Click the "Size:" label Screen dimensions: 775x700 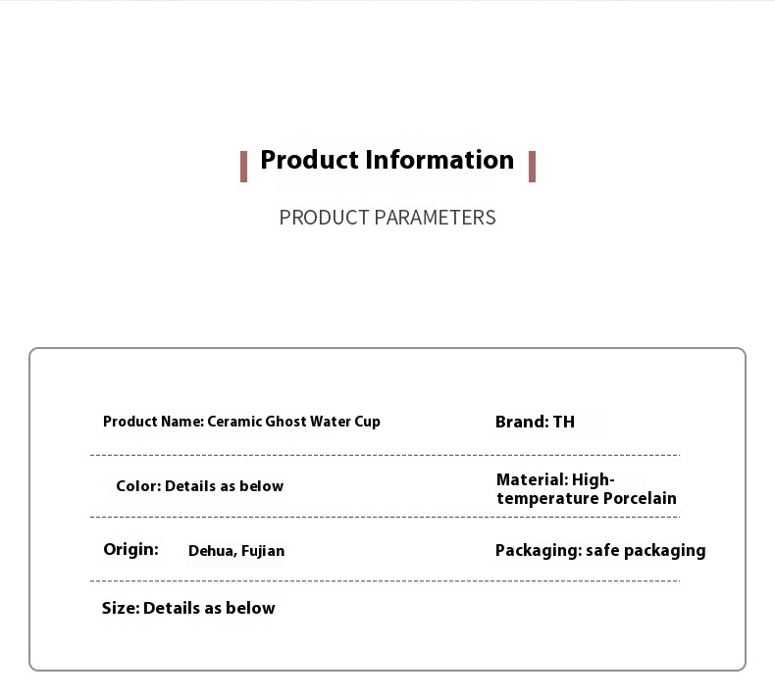pyautogui.click(x=121, y=608)
